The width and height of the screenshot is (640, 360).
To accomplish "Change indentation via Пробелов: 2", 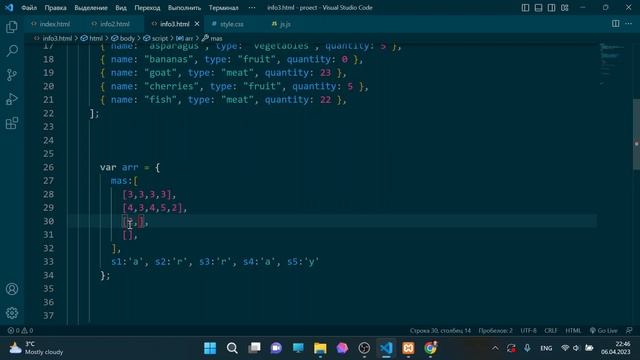I will [495, 331].
